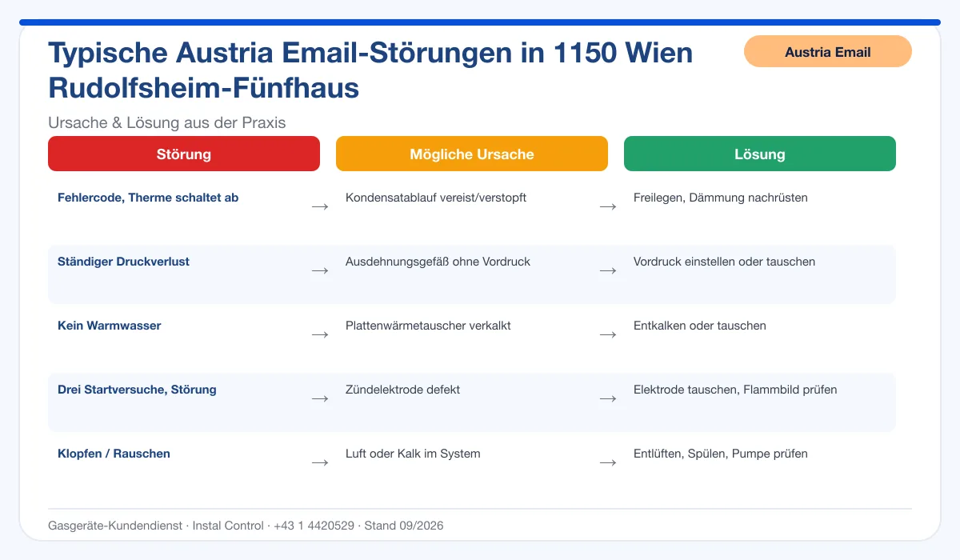Select cell Klopfen / Rauschen
Image resolution: width=960 pixels, height=560 pixels.
(114, 454)
